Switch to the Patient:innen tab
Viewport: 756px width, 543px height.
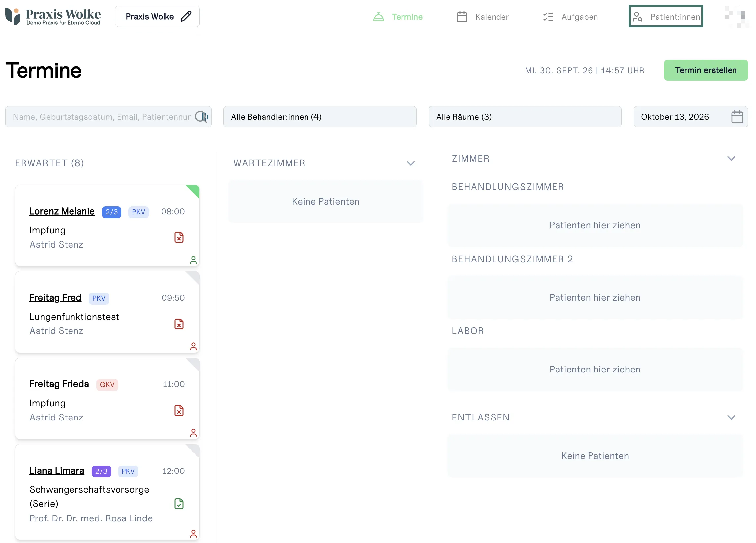point(666,16)
